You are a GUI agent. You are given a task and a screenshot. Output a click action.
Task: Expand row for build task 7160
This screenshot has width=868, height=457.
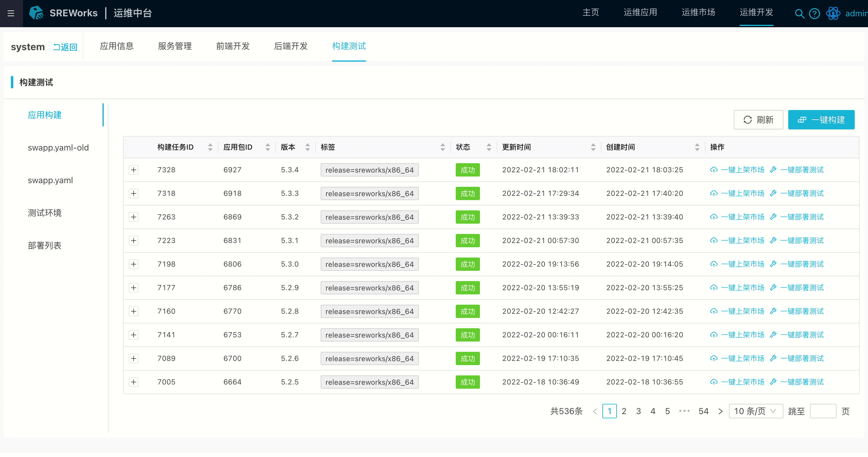point(134,311)
